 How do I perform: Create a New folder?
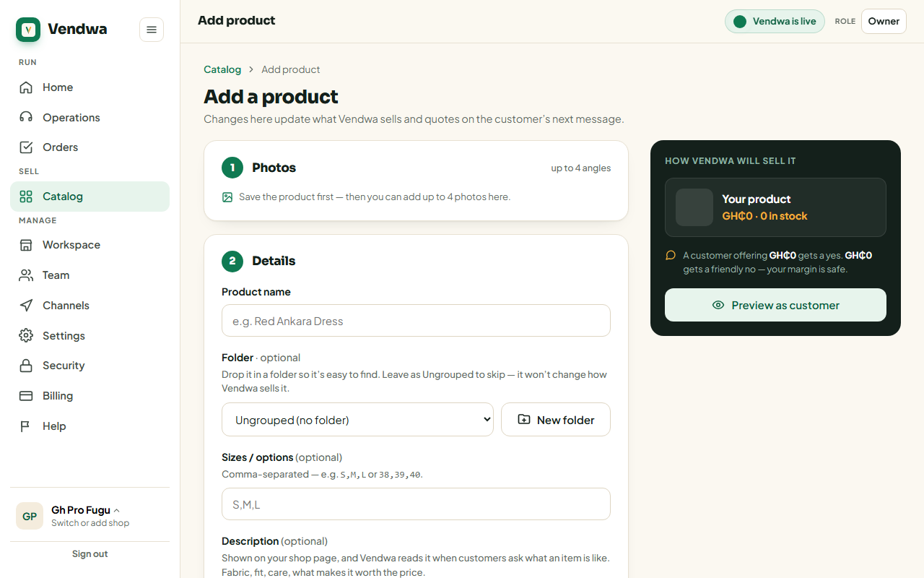(556, 420)
